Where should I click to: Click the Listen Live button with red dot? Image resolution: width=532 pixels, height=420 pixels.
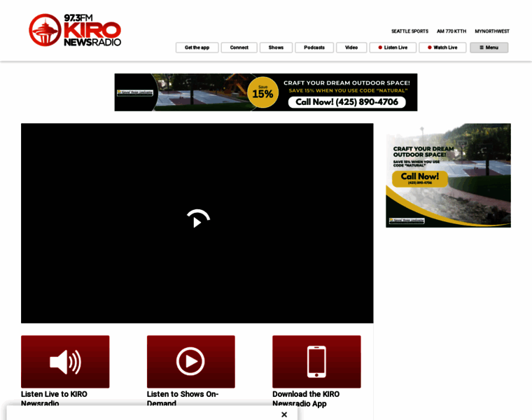point(393,48)
